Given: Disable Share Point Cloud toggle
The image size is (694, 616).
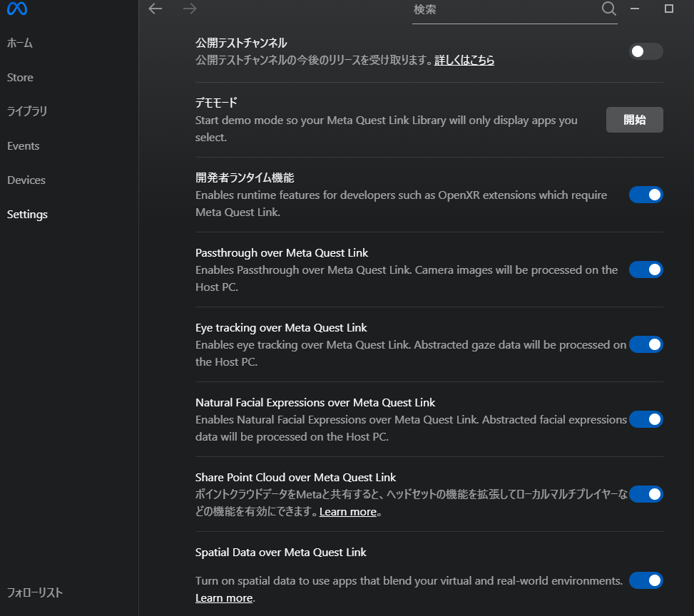Looking at the screenshot, I should click(x=645, y=494).
